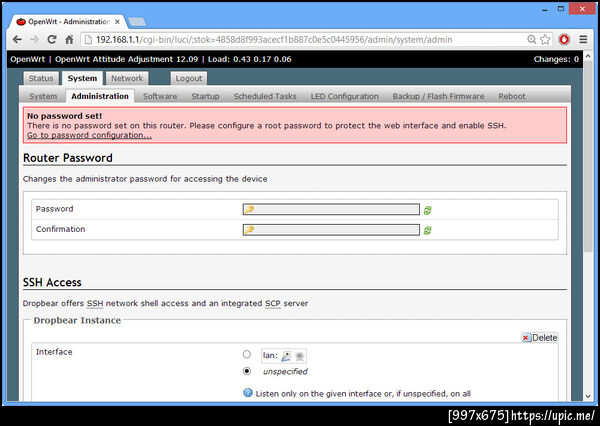Click the Logout tab
Image resolution: width=600 pixels, height=426 pixels.
(x=189, y=78)
